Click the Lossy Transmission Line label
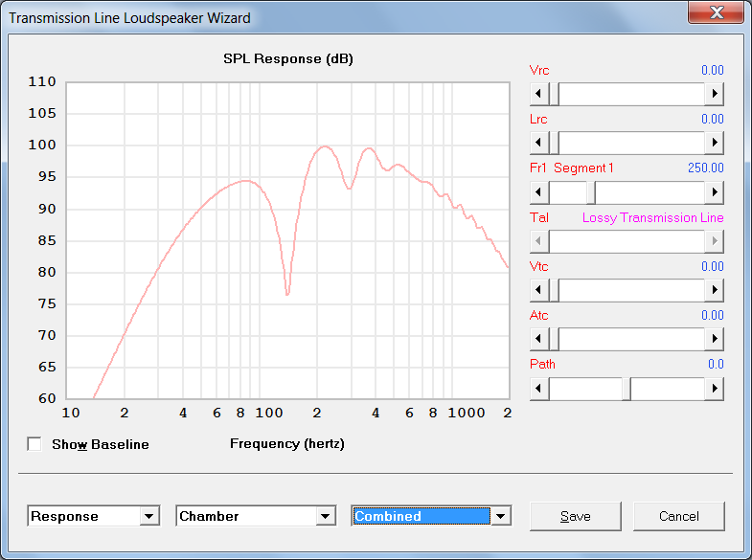Viewport: 752px width, 560px height. pyautogui.click(x=652, y=218)
